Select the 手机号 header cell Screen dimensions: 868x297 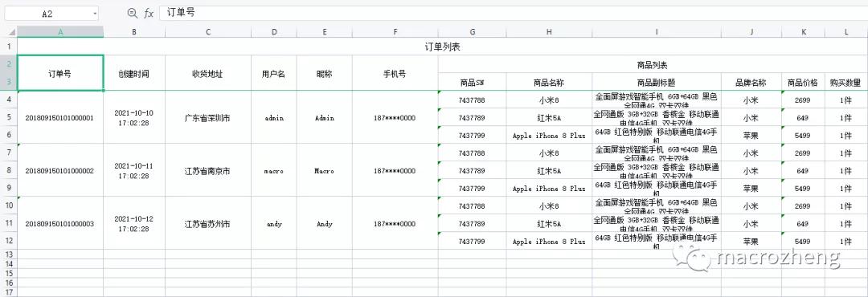pyautogui.click(x=395, y=73)
